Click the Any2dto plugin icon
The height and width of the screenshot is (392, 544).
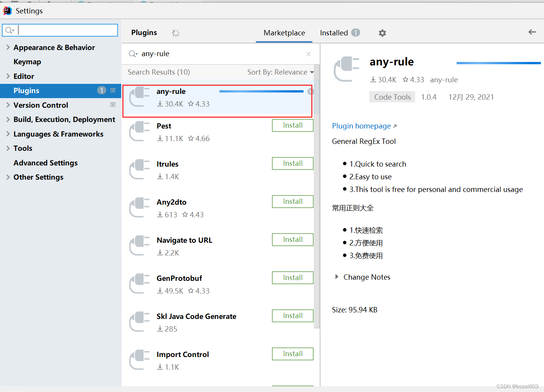(139, 207)
